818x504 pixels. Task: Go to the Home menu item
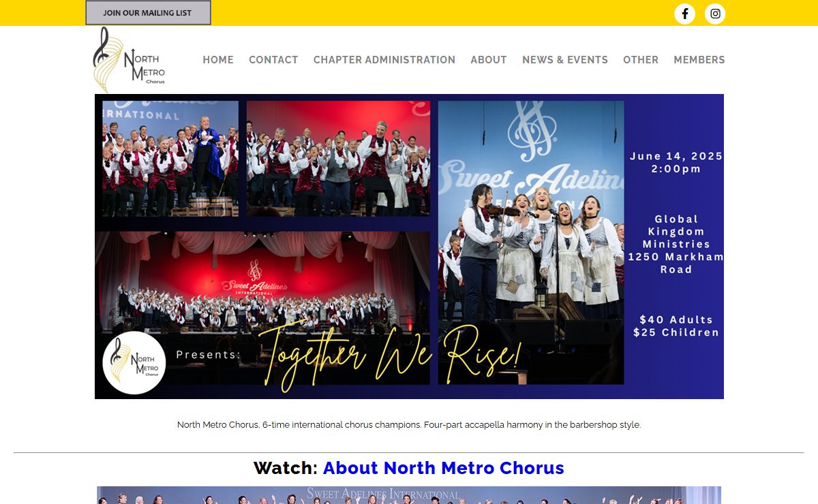[218, 60]
